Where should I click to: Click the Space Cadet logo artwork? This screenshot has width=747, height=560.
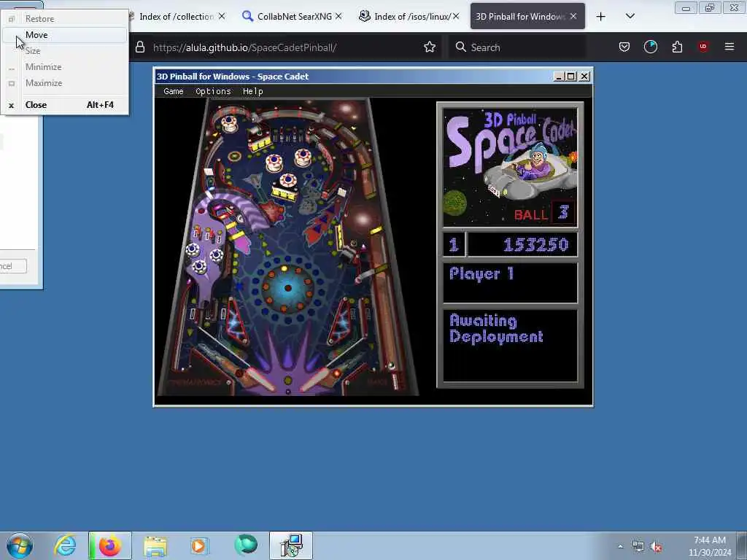[x=510, y=167]
